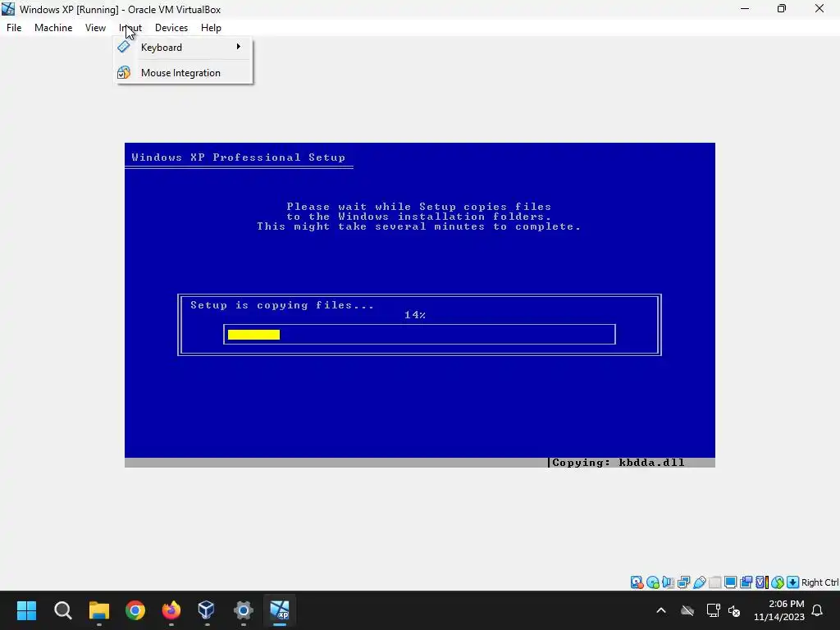This screenshot has width=840, height=630.
Task: Close the Windows XP VM window
Action: coord(819,8)
